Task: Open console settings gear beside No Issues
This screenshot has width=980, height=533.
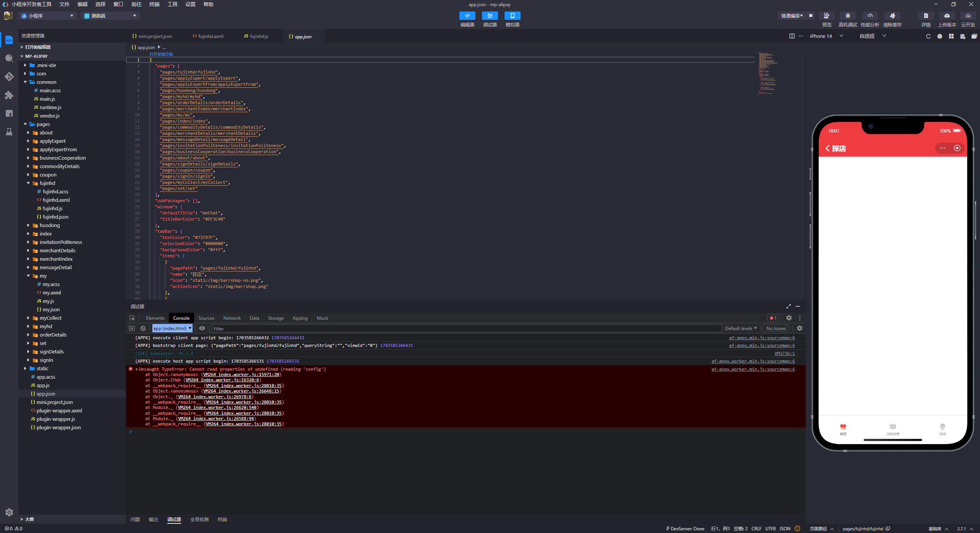Action: point(799,329)
